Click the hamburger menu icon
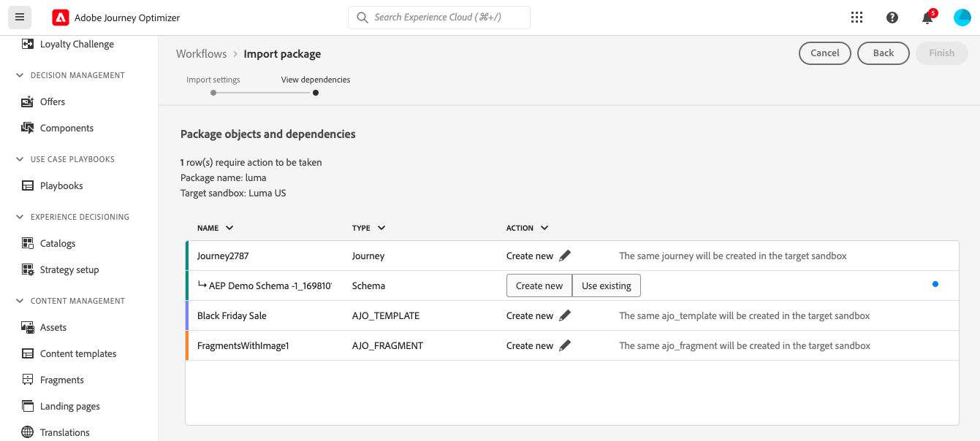This screenshot has height=441, width=980. [20, 17]
